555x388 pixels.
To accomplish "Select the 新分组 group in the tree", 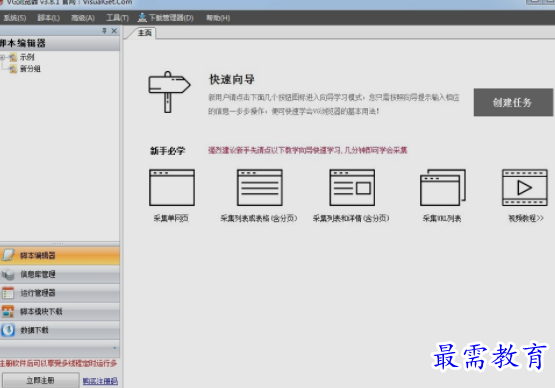I will pyautogui.click(x=30, y=69).
